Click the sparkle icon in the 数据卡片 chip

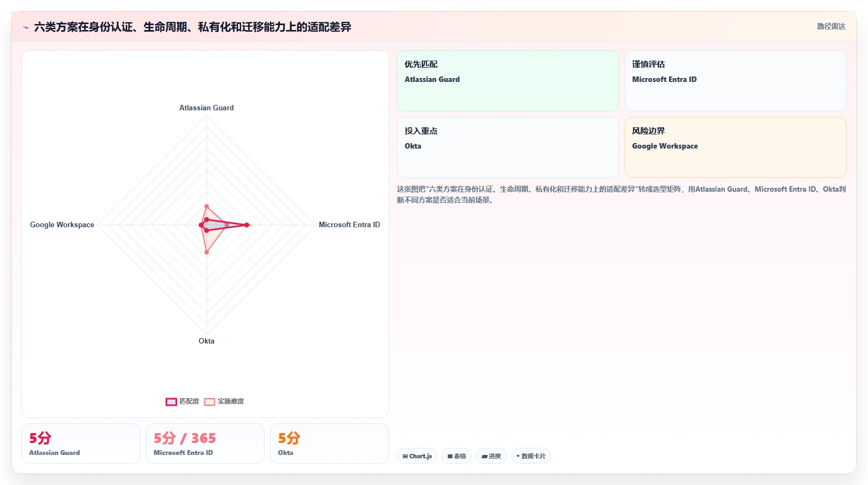(x=518, y=456)
